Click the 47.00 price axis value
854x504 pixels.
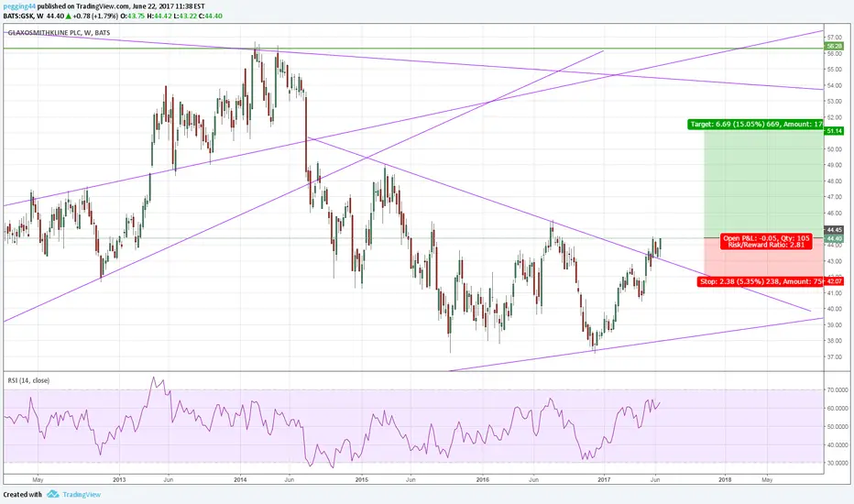tap(835, 197)
